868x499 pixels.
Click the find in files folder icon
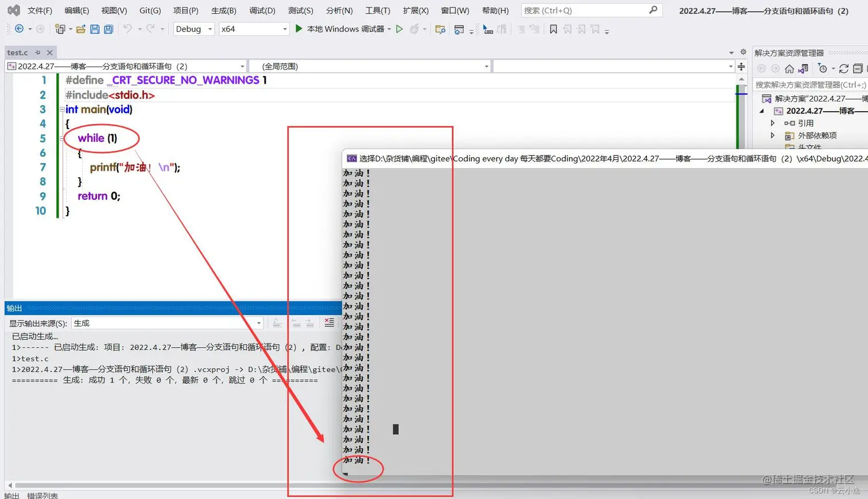(x=440, y=29)
